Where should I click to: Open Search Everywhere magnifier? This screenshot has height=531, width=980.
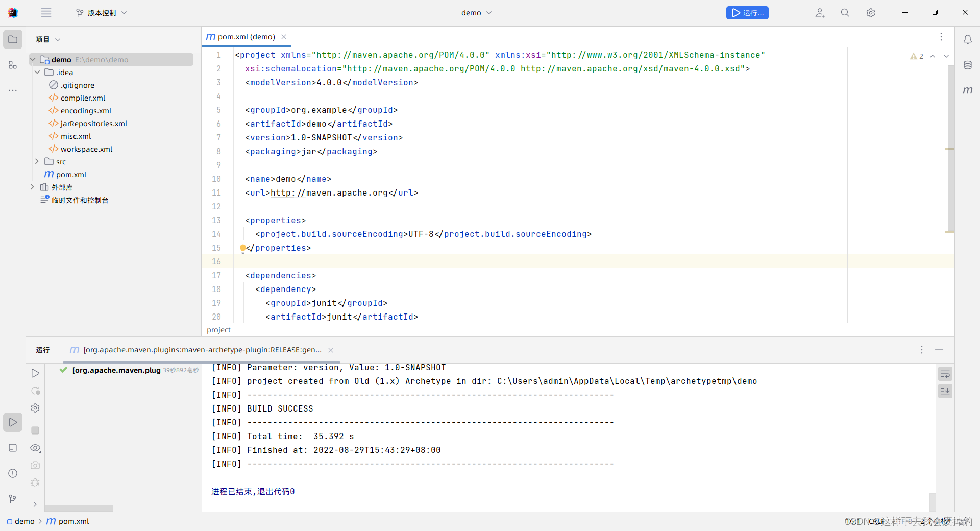(845, 13)
